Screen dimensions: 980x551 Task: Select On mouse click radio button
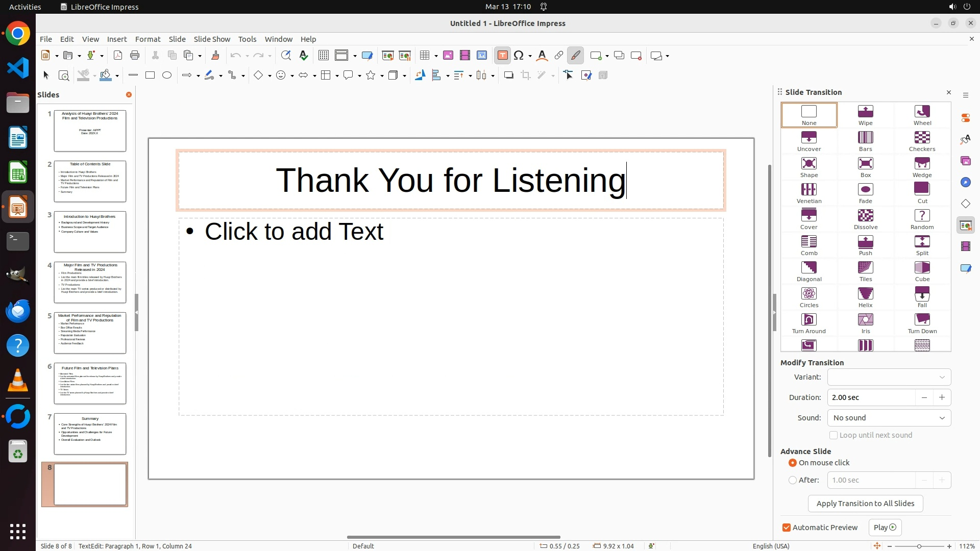pos(793,463)
